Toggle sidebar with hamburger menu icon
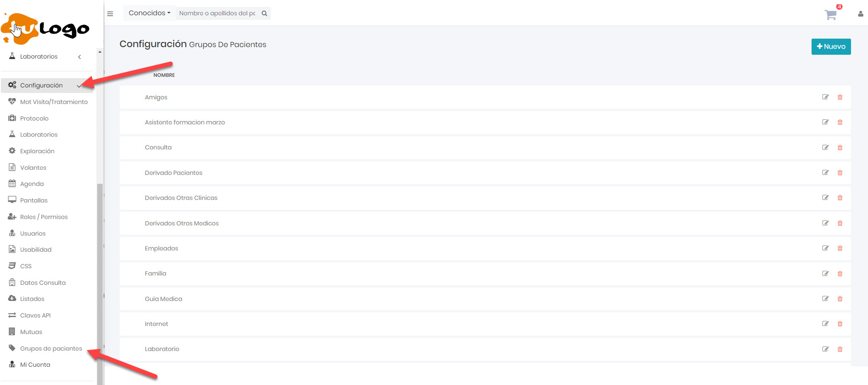 110,14
